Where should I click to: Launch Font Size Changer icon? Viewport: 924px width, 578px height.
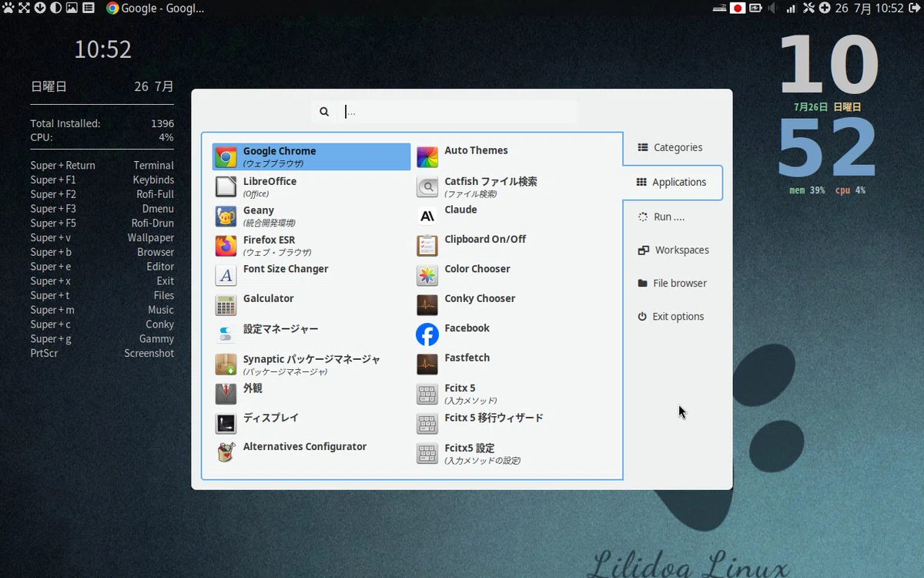point(226,275)
